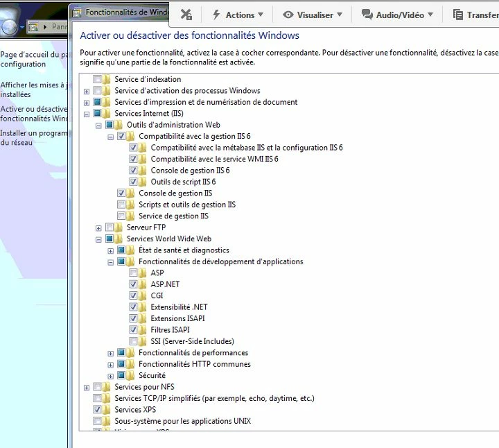This screenshot has width=499, height=448.
Task: Collapse Compatibilité avec la gestion IIS 6
Action: (110, 137)
